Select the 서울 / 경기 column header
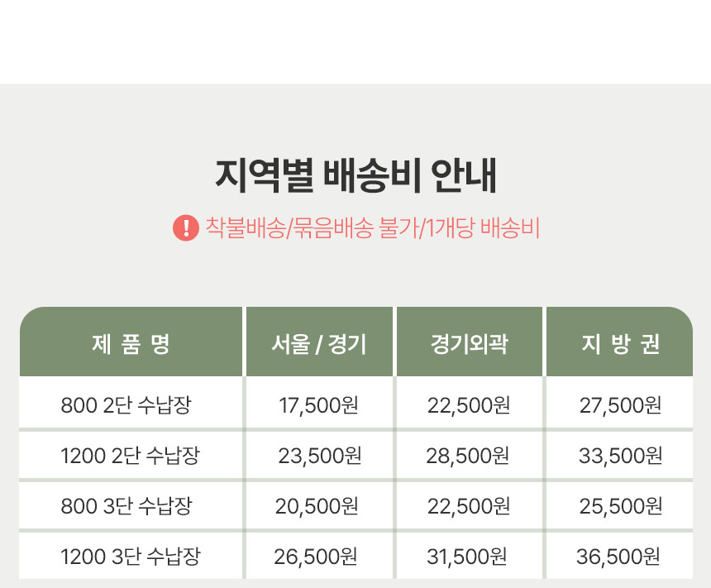This screenshot has height=588, width=711. pyautogui.click(x=319, y=344)
